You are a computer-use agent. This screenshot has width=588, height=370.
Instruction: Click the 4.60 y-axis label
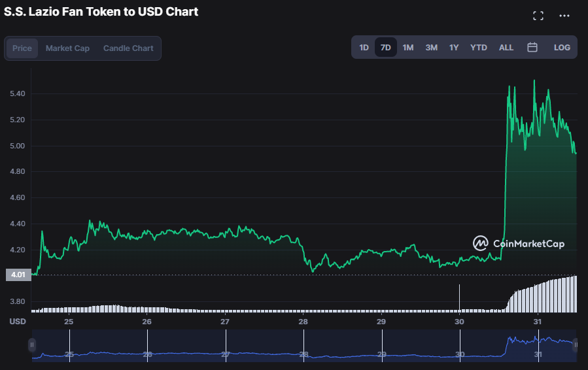(x=18, y=197)
